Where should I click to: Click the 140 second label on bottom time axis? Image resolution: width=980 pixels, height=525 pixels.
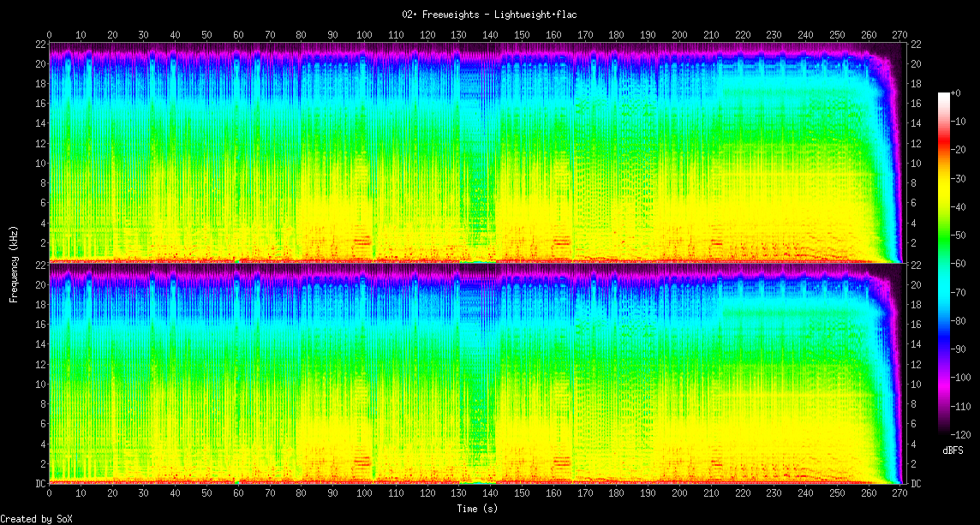(x=490, y=493)
